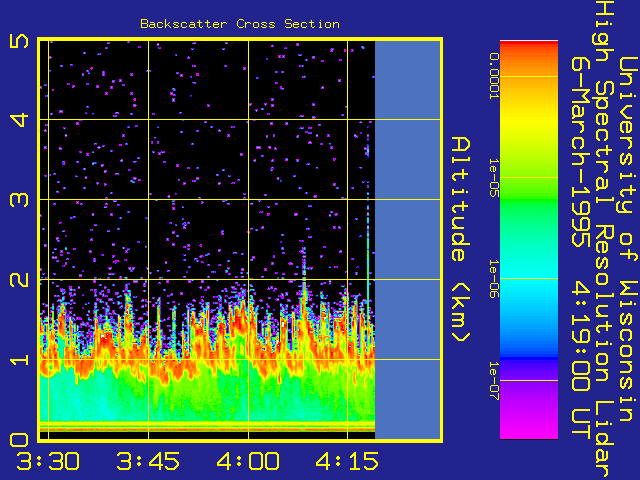Click the altitude axis label '2'
This screenshot has height=480, width=640.
(x=20, y=280)
